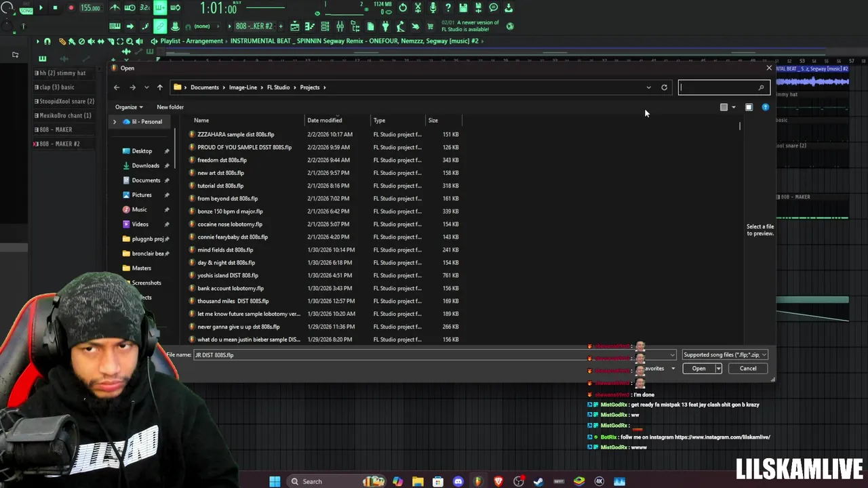Click the Cancel button

748,369
